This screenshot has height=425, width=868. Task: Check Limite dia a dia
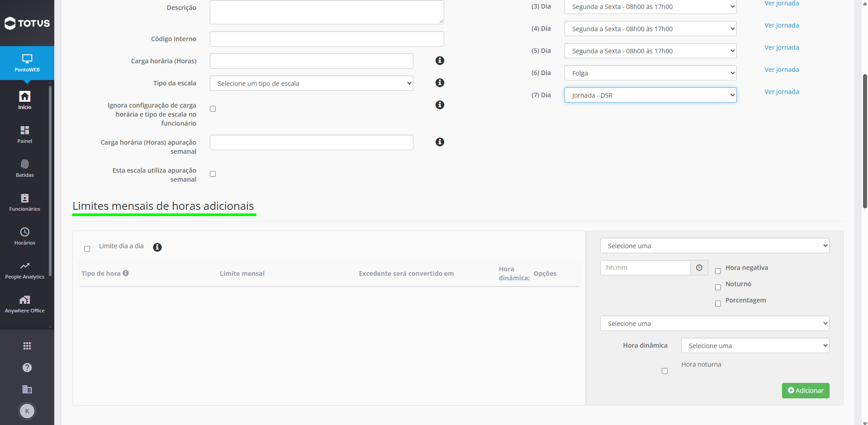(87, 249)
